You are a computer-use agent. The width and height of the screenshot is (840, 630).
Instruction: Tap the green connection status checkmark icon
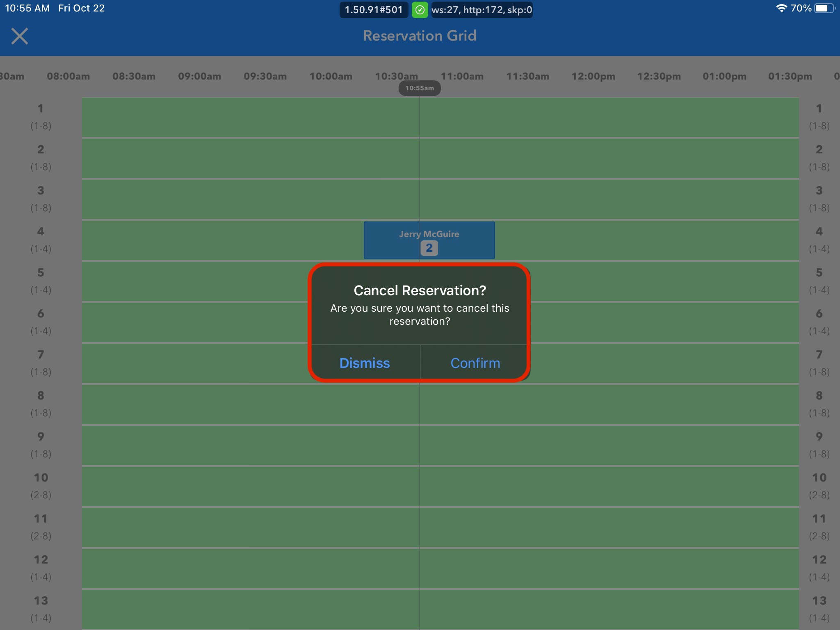(x=420, y=10)
